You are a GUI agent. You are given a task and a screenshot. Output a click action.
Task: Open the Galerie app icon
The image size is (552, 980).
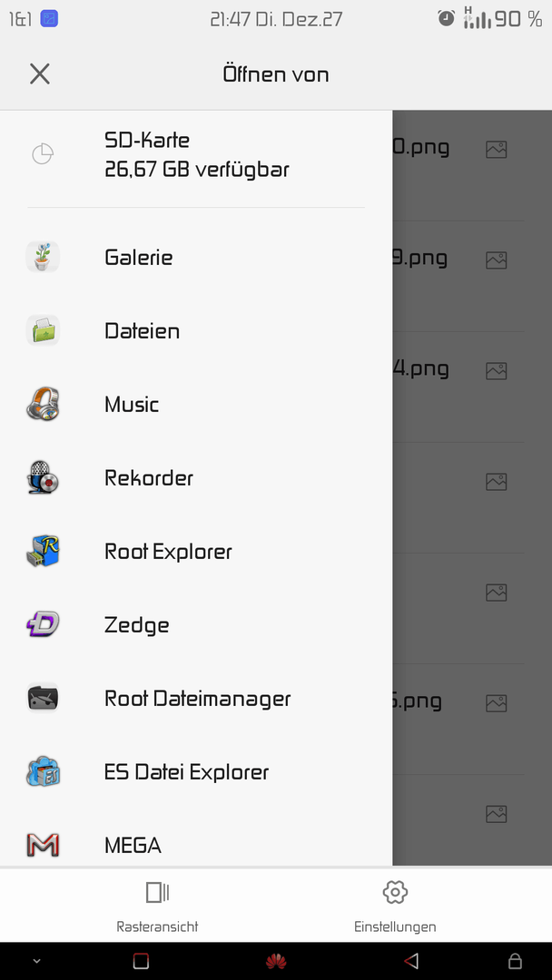pyautogui.click(x=43, y=256)
